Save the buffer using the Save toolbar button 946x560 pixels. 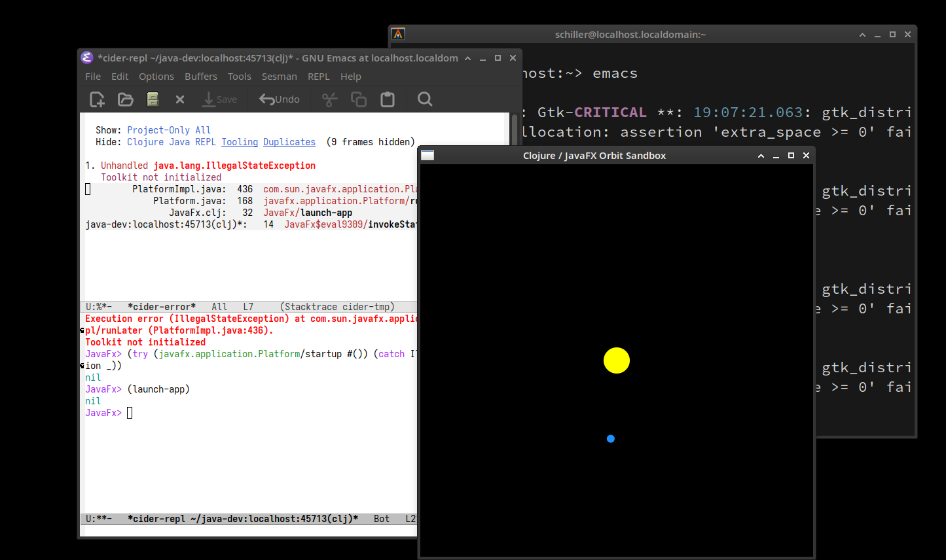click(x=220, y=99)
